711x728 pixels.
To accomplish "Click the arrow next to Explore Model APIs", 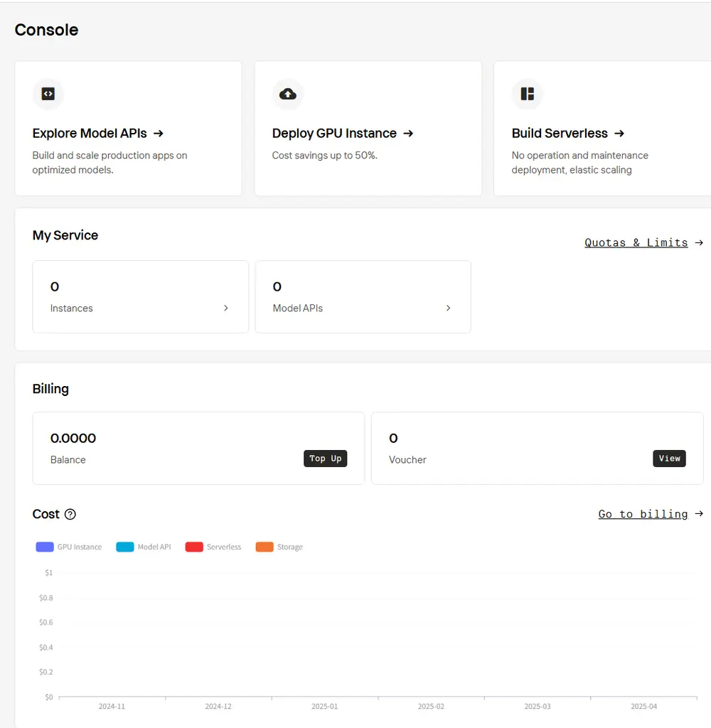I will pyautogui.click(x=159, y=134).
